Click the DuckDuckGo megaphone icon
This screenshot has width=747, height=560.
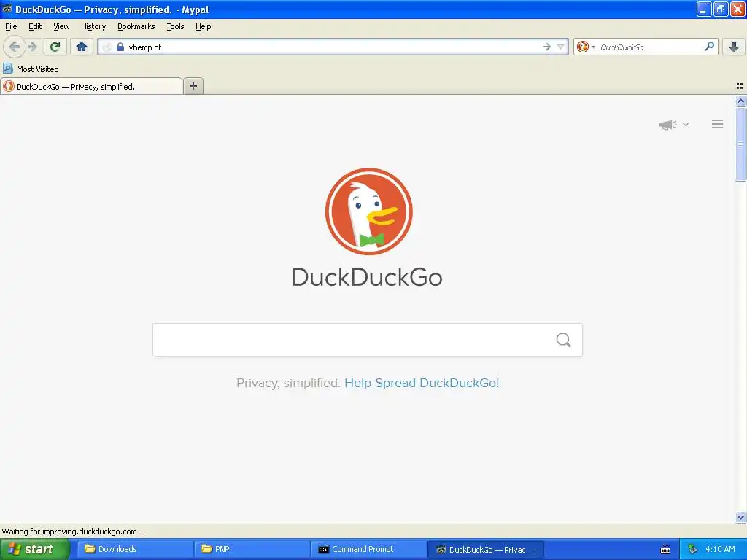pyautogui.click(x=668, y=125)
